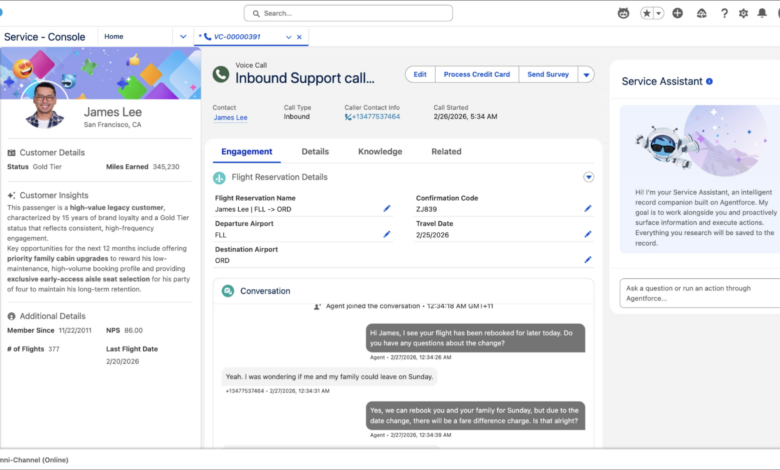Image resolution: width=780 pixels, height=470 pixels.
Task: Edit Destination Airport pencil icon
Action: coord(588,260)
